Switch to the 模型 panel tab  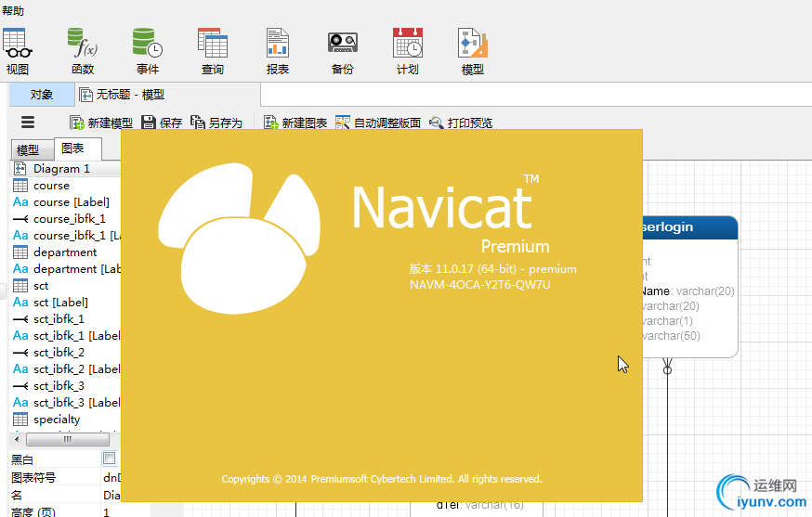33,149
